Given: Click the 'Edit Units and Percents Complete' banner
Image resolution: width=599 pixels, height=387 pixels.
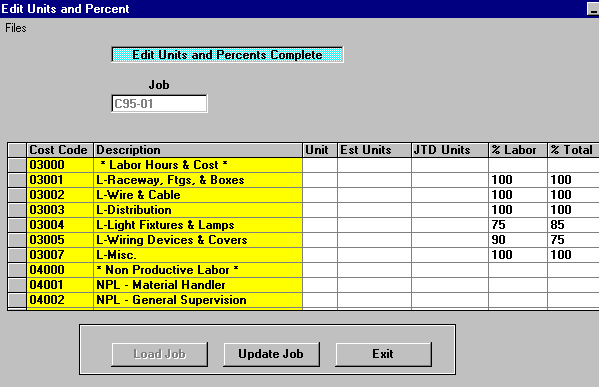Looking at the screenshot, I should coord(227,55).
